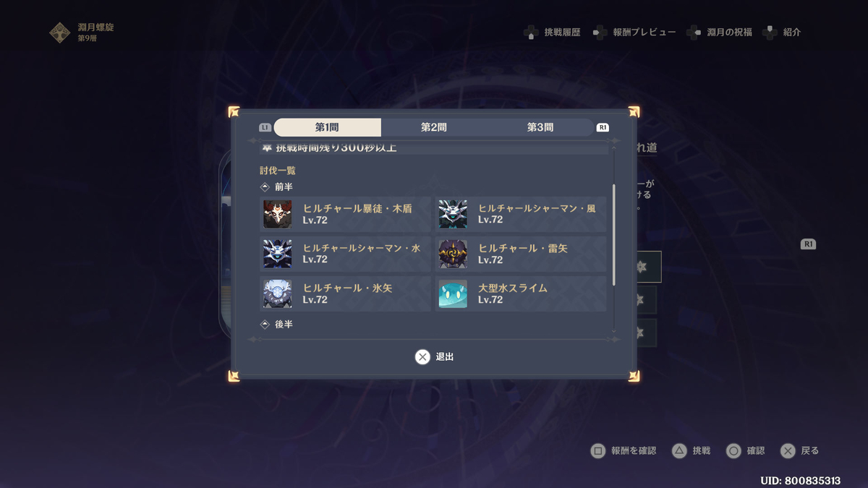868x488 pixels.
Task: Click the 退出 exit button
Action: point(434,356)
